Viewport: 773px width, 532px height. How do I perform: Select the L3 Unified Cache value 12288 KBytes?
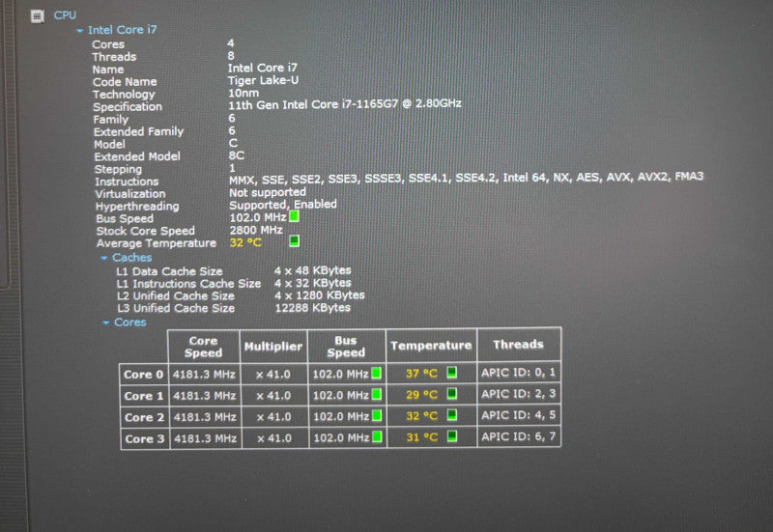coord(313,308)
